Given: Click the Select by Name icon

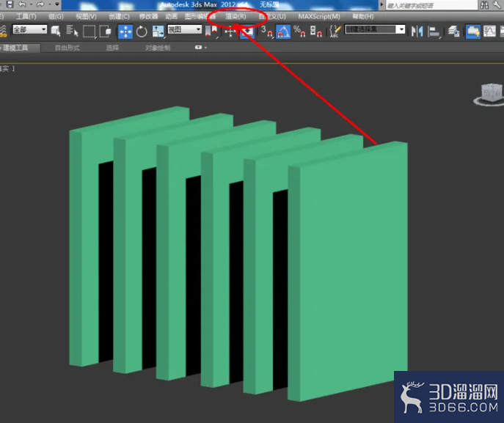Looking at the screenshot, I should pyautogui.click(x=72, y=32).
